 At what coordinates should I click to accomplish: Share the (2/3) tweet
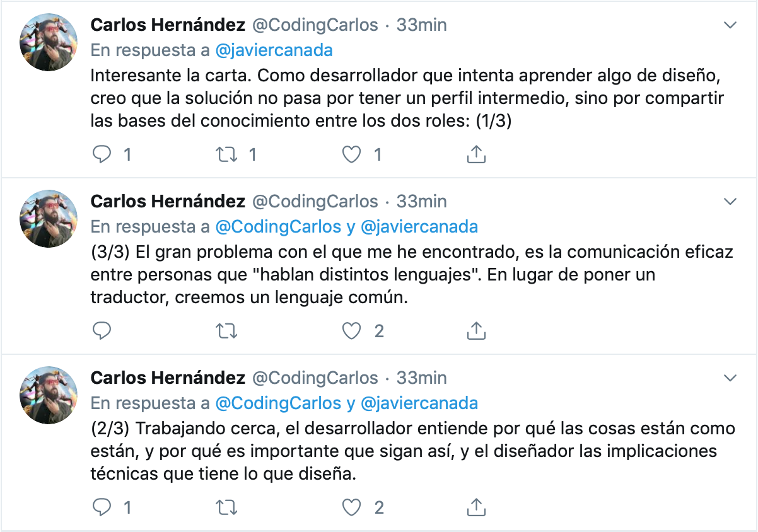(x=476, y=507)
